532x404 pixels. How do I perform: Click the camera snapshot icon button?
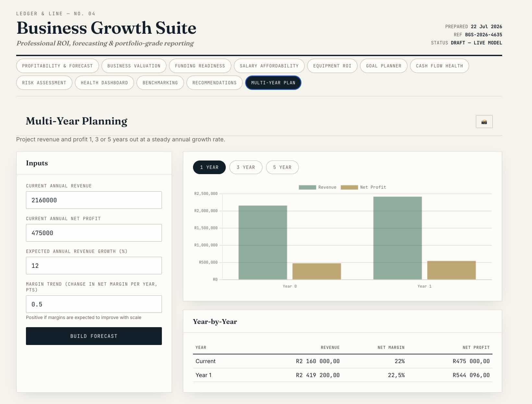[484, 122]
